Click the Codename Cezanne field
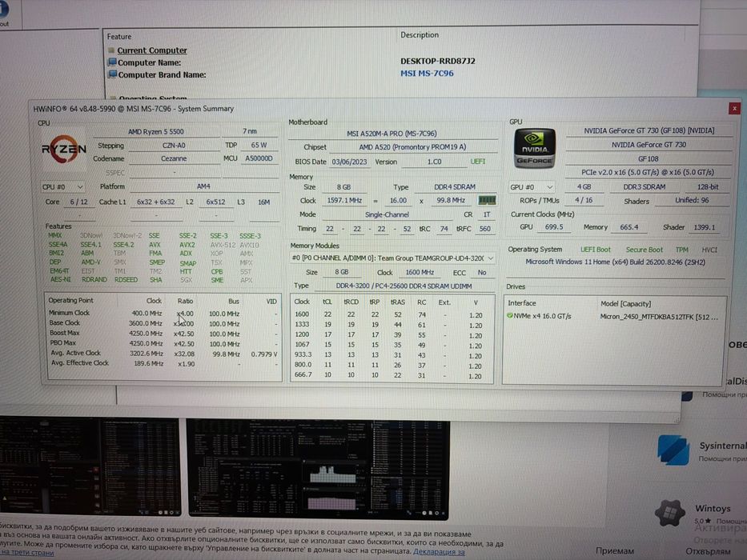The width and height of the screenshot is (747, 560). [174, 158]
